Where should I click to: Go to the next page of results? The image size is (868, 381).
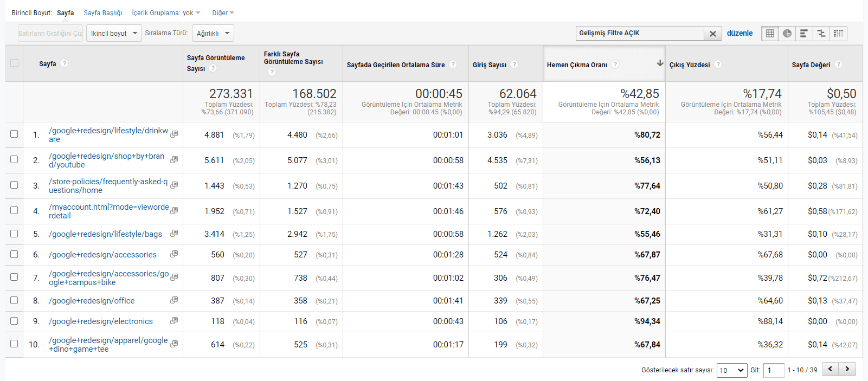pyautogui.click(x=847, y=369)
